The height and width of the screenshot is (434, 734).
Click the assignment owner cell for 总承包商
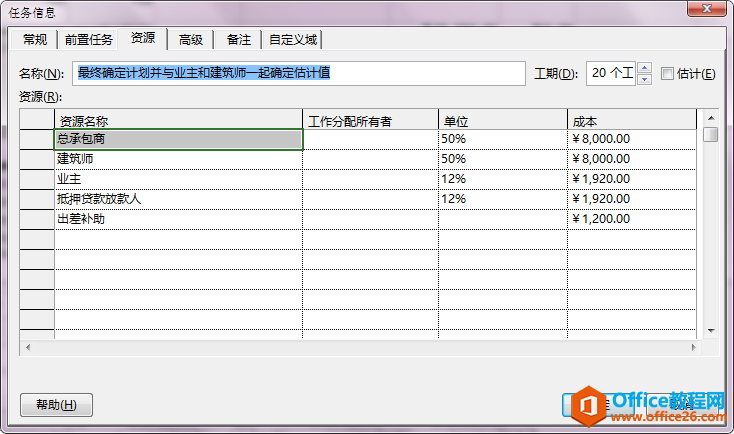tap(371, 140)
